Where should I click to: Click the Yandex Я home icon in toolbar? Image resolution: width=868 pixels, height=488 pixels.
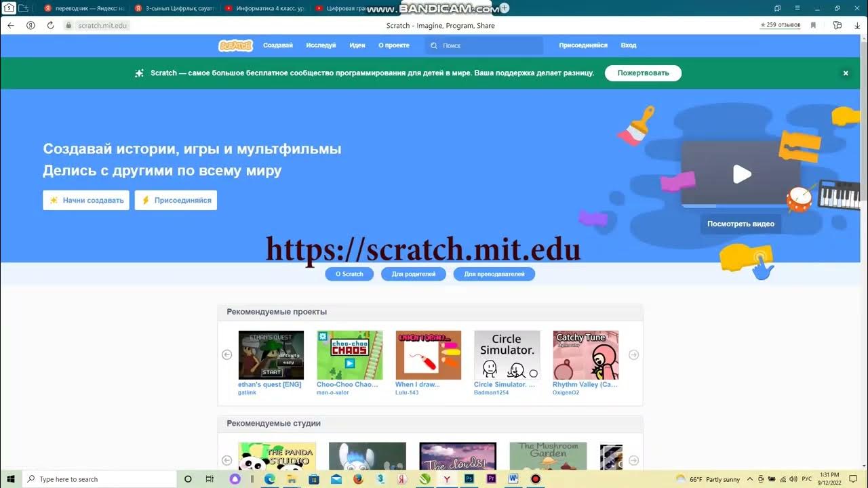(31, 25)
